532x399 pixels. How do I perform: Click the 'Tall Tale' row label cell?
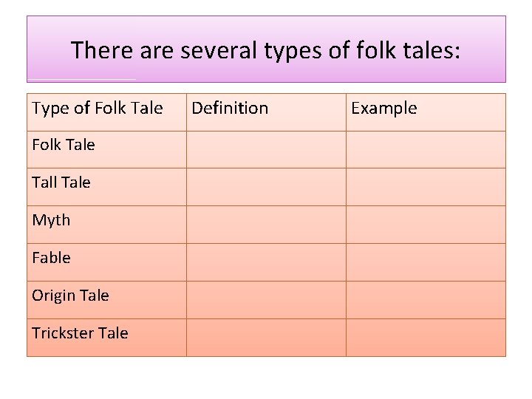pyautogui.click(x=61, y=183)
